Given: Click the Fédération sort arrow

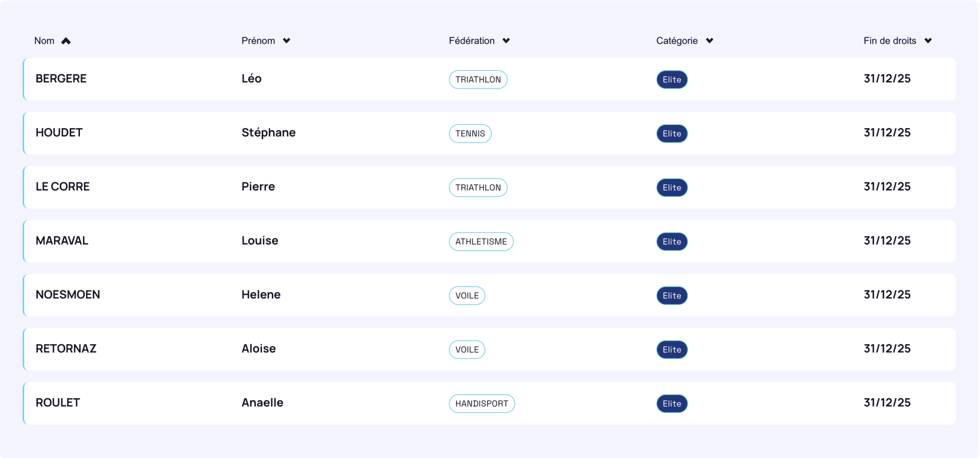Looking at the screenshot, I should pyautogui.click(x=506, y=41).
